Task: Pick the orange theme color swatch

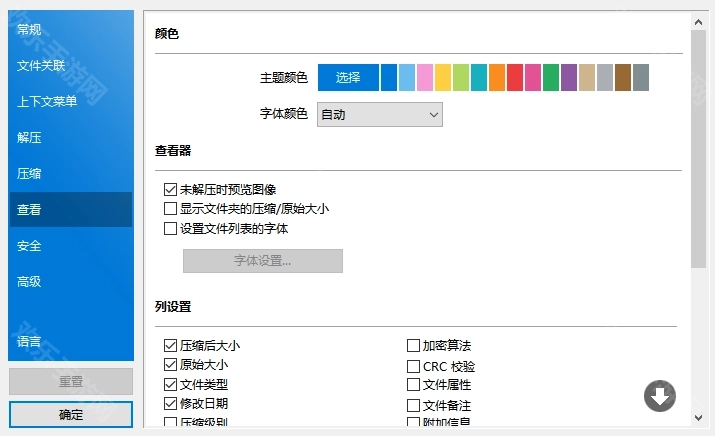Action: 497,78
